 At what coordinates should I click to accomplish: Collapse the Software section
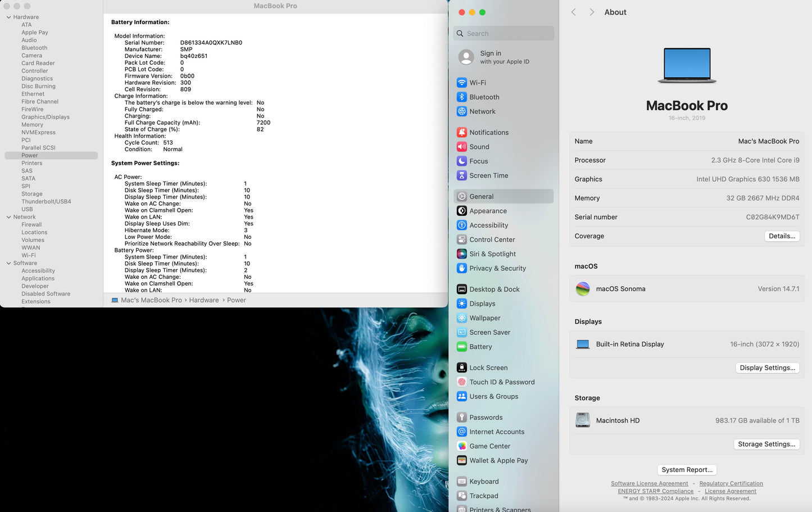pos(8,262)
